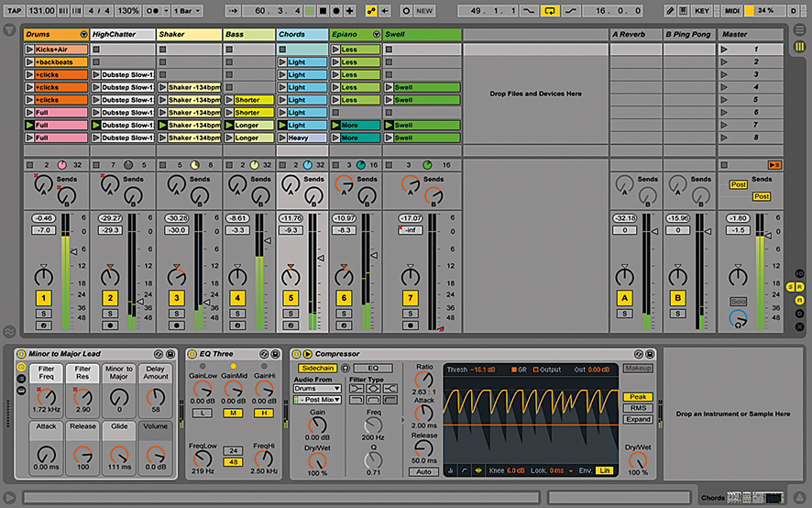Click the 130% zoom field
This screenshot has width=812, height=508.
tap(127, 10)
